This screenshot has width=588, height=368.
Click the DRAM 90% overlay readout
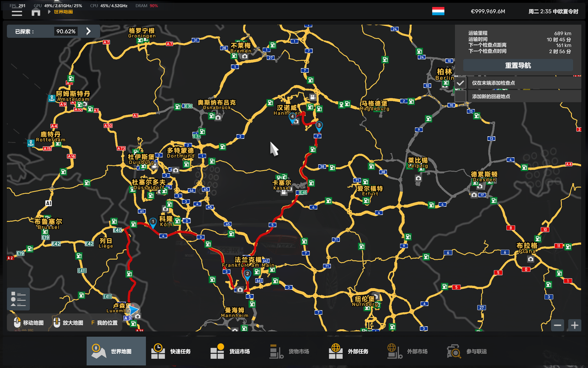[147, 6]
